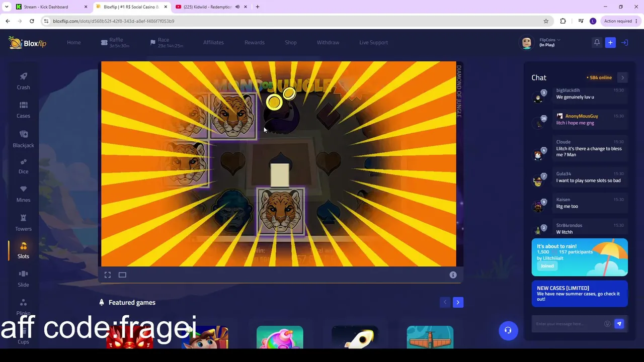
Task: Click username Cloude in chat
Action: coord(563,142)
